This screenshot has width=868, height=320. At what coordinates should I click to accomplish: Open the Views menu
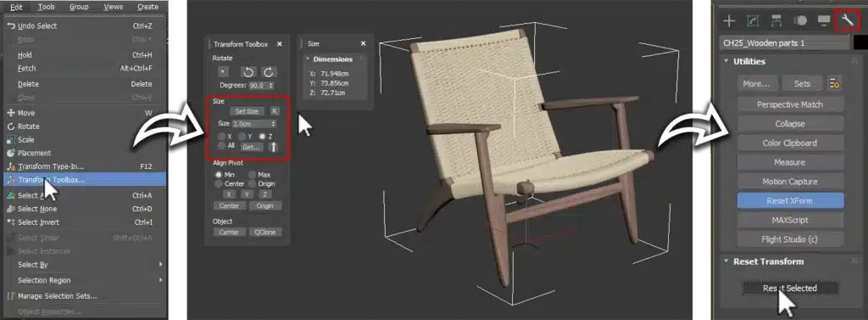pyautogui.click(x=114, y=7)
